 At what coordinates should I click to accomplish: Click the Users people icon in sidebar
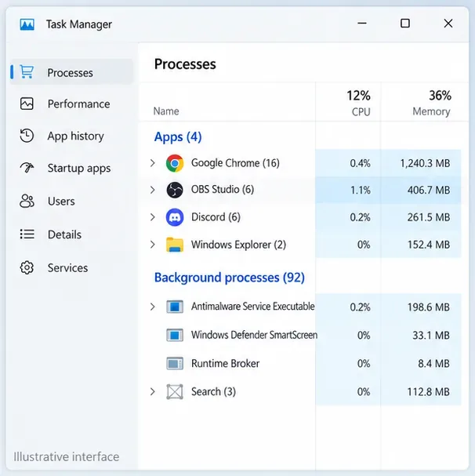tap(27, 201)
